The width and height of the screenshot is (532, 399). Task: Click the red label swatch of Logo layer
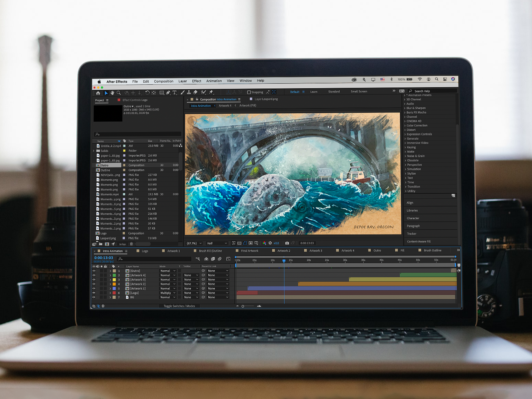[114, 293]
